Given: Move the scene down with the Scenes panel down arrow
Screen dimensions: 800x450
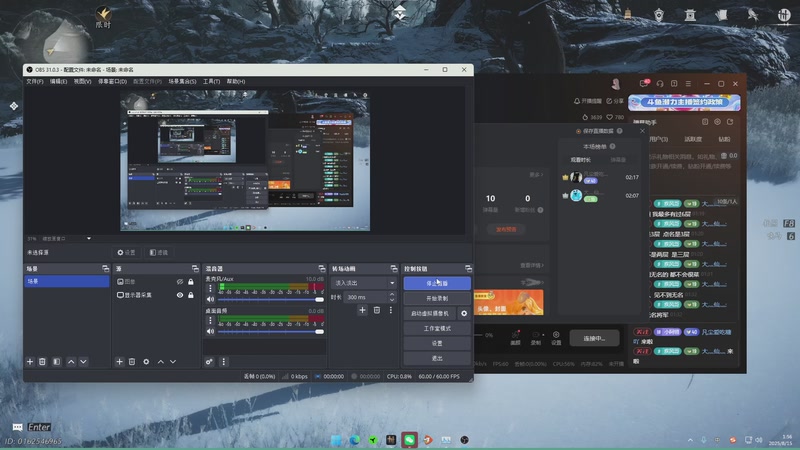Looking at the screenshot, I should (83, 361).
